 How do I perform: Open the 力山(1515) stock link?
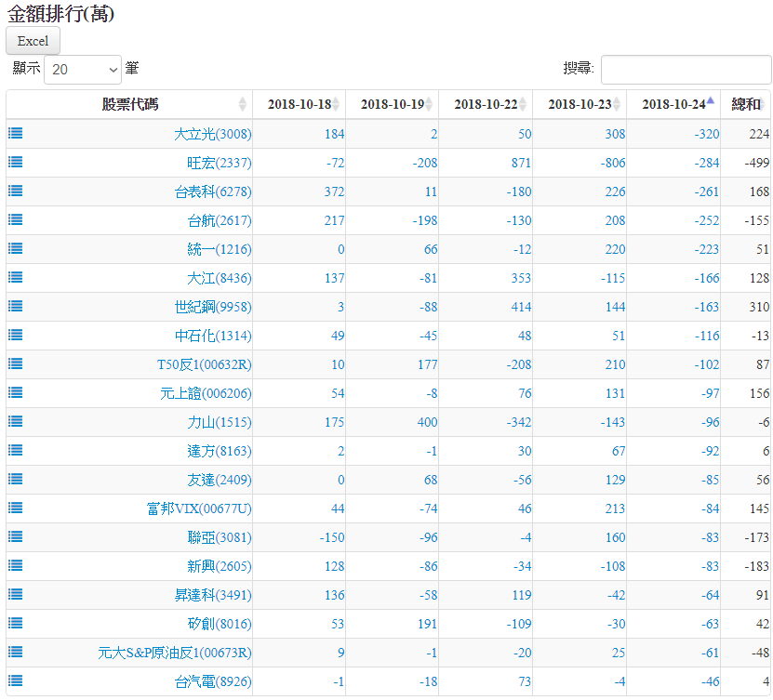tap(219, 422)
